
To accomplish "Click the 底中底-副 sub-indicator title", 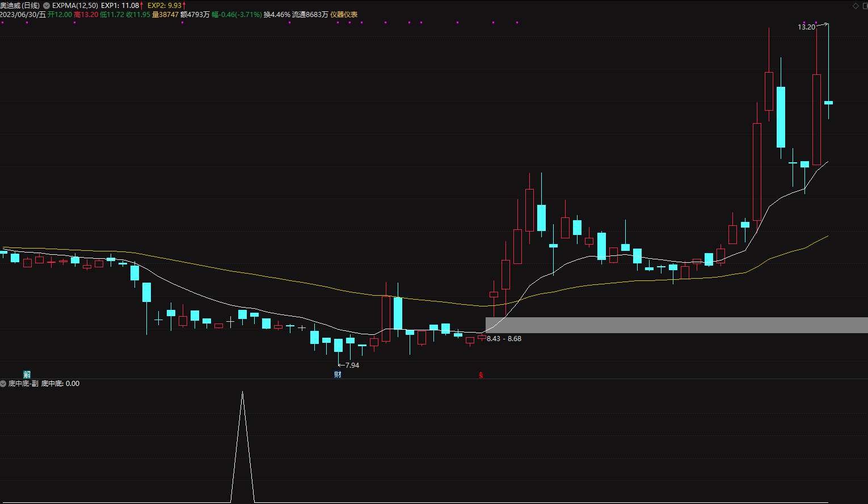I will pos(23,384).
